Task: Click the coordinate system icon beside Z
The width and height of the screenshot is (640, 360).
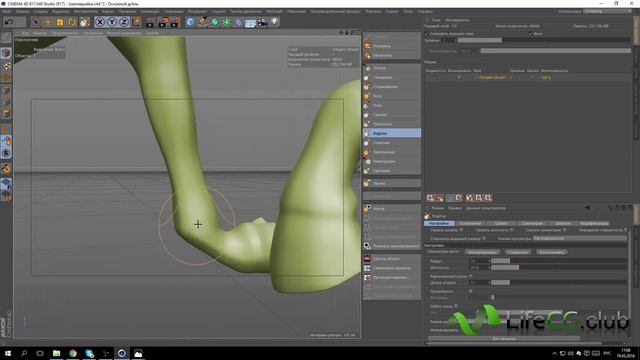Action: click(136, 22)
